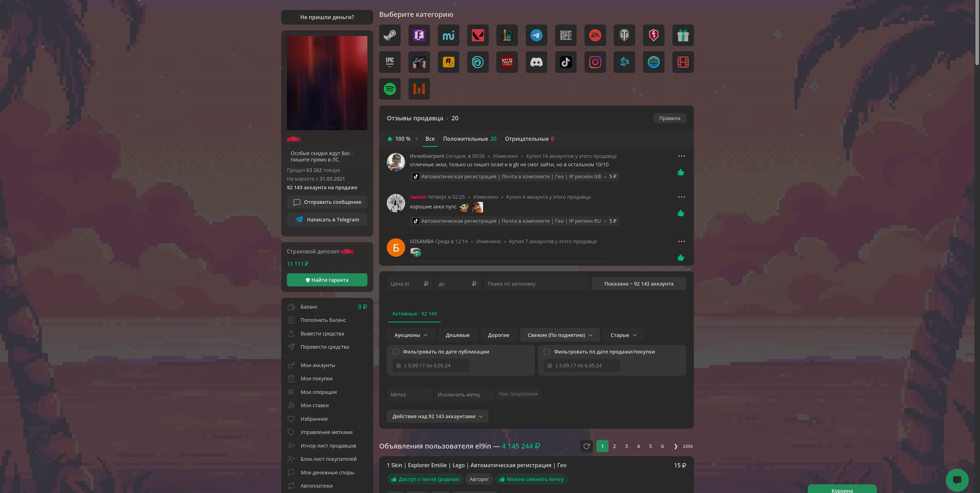Open the miHoYo category icon

coord(448,35)
